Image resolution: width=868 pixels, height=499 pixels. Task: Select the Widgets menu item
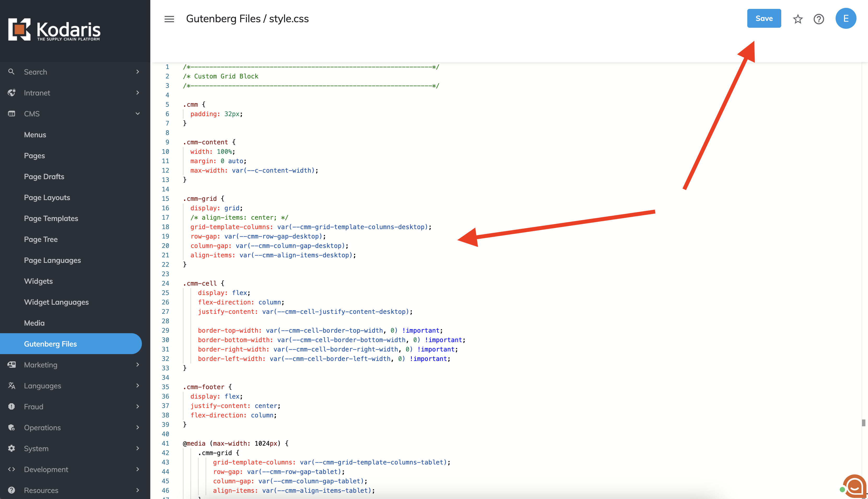(x=38, y=281)
